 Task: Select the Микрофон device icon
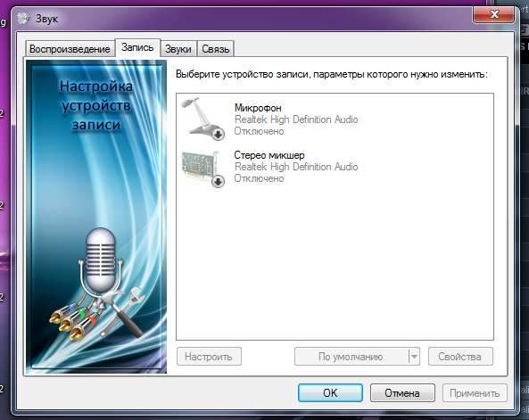click(203, 119)
